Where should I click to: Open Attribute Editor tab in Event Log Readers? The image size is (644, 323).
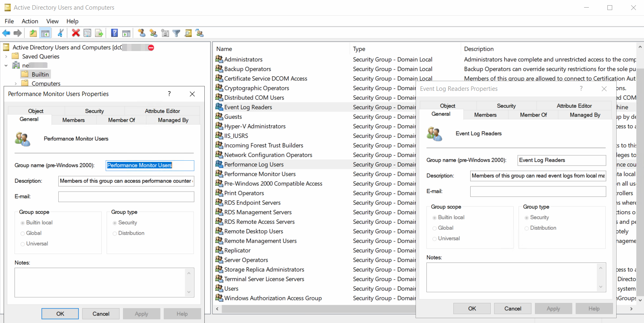click(x=574, y=106)
